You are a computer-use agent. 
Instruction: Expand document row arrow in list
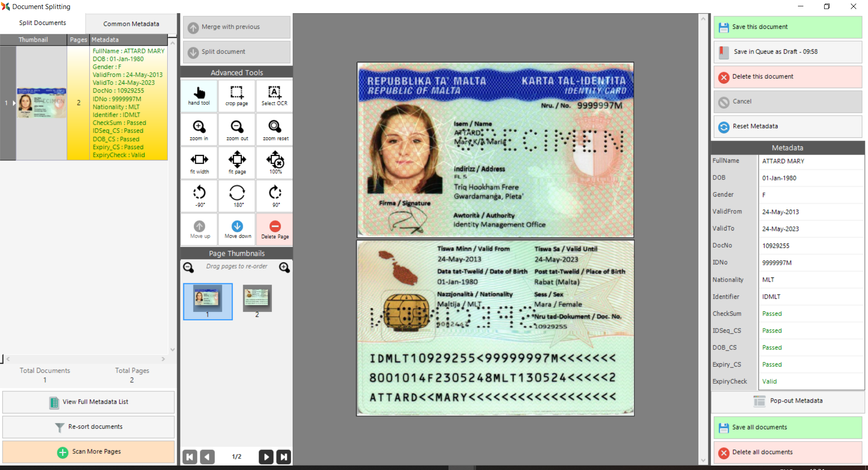[x=14, y=103]
